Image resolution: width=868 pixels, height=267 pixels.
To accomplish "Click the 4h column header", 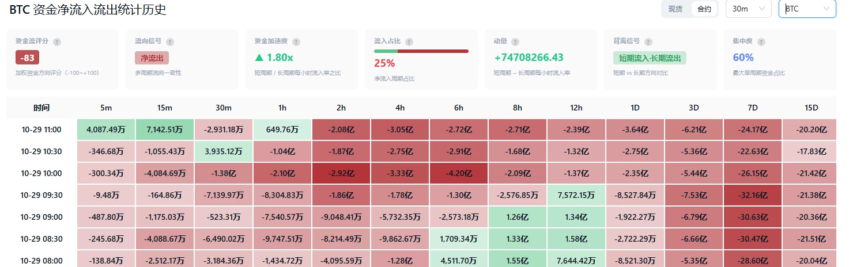I will [400, 108].
